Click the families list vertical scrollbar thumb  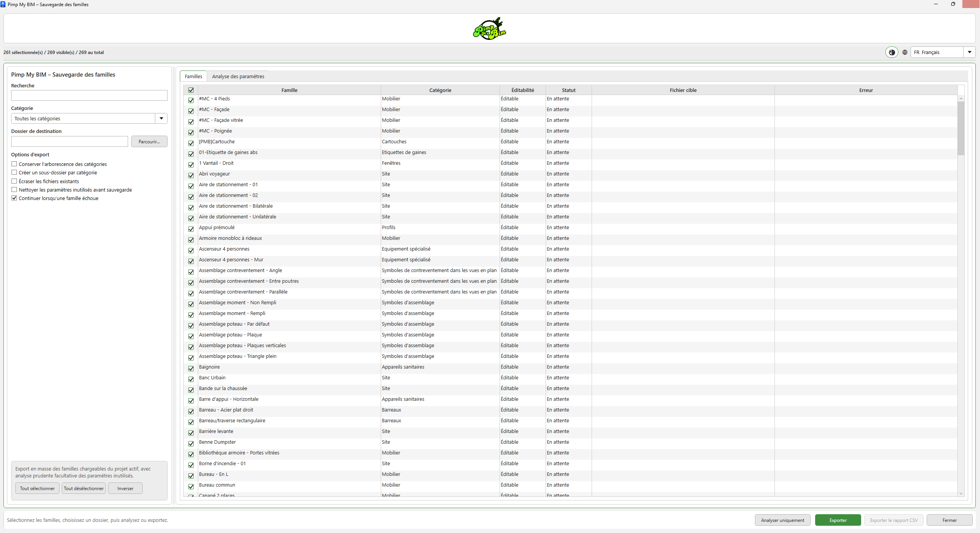961,128
